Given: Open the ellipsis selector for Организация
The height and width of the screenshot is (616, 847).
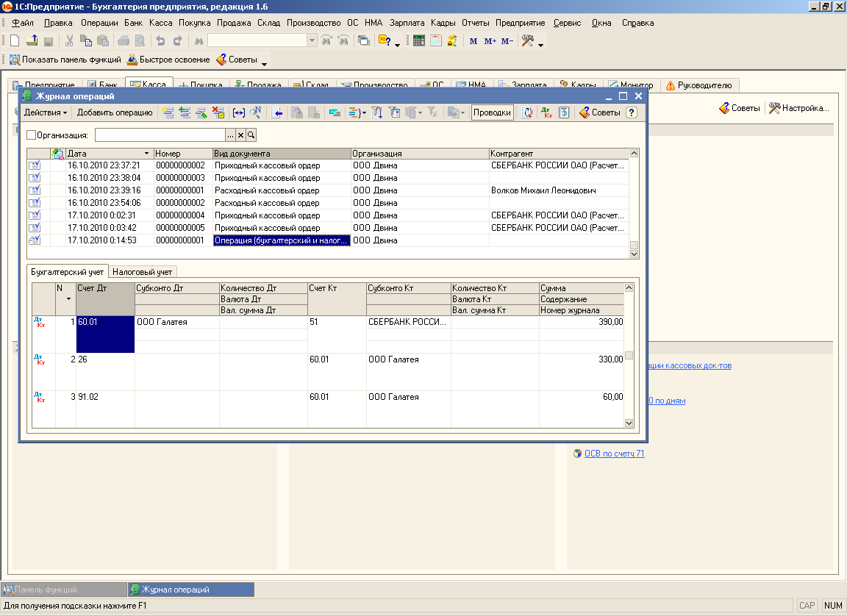Looking at the screenshot, I should click(231, 135).
